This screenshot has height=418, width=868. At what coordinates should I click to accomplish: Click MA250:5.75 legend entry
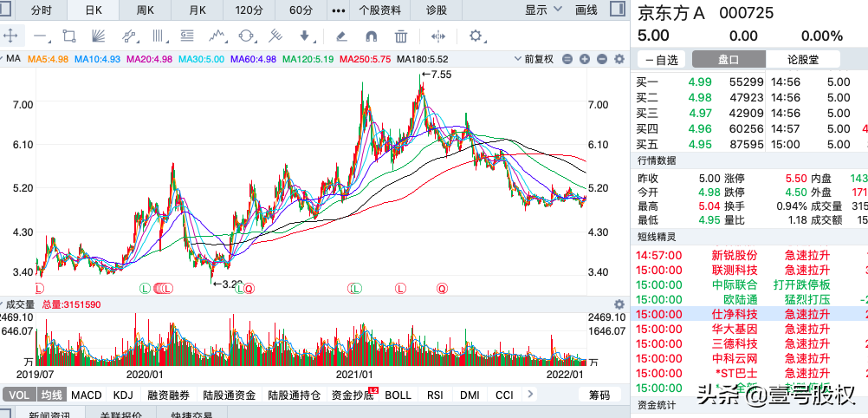pos(366,59)
